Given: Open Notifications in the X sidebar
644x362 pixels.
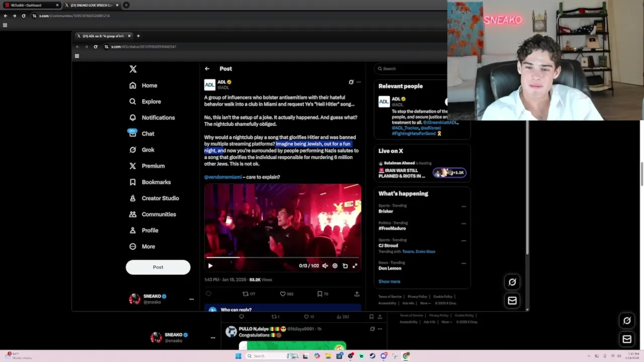Looking at the screenshot, I should (152, 118).
